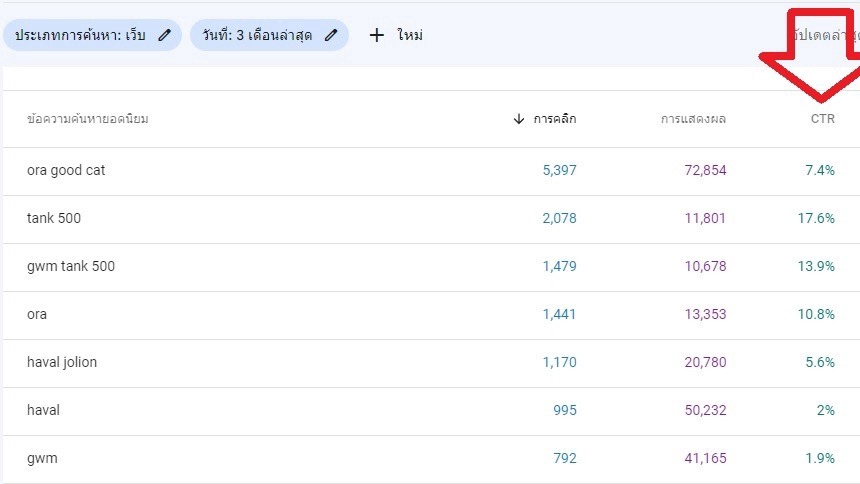860x484 pixels.
Task: Sort table by CTR column header
Action: 822,119
